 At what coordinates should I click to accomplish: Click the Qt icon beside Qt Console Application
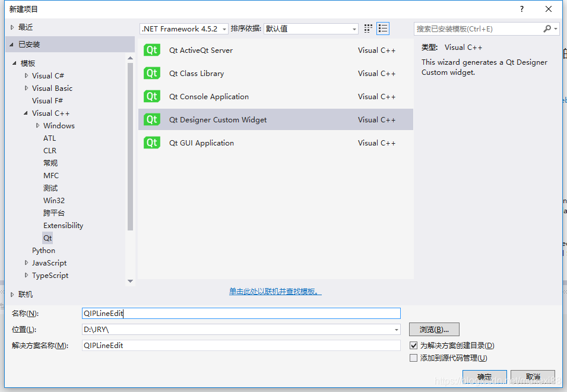[152, 96]
